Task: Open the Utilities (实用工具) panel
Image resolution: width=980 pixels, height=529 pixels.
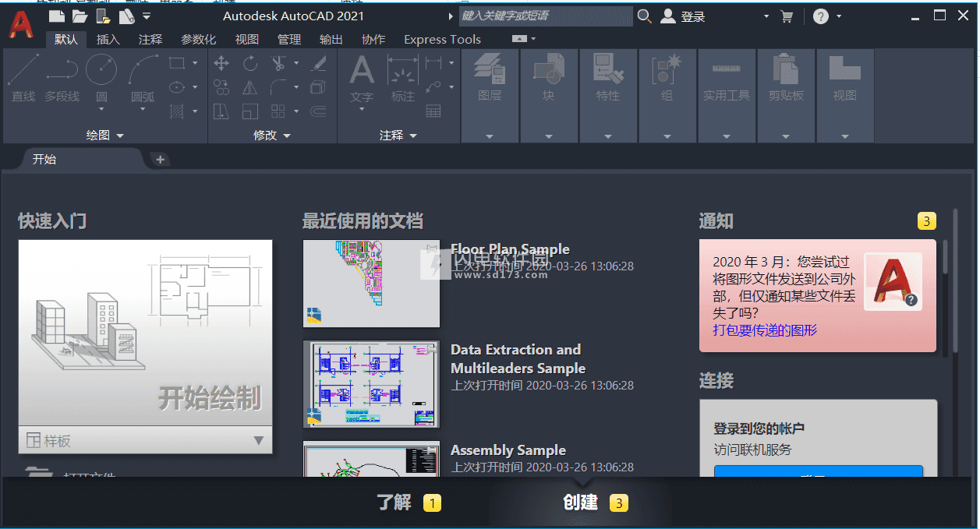Action: pyautogui.click(x=727, y=96)
